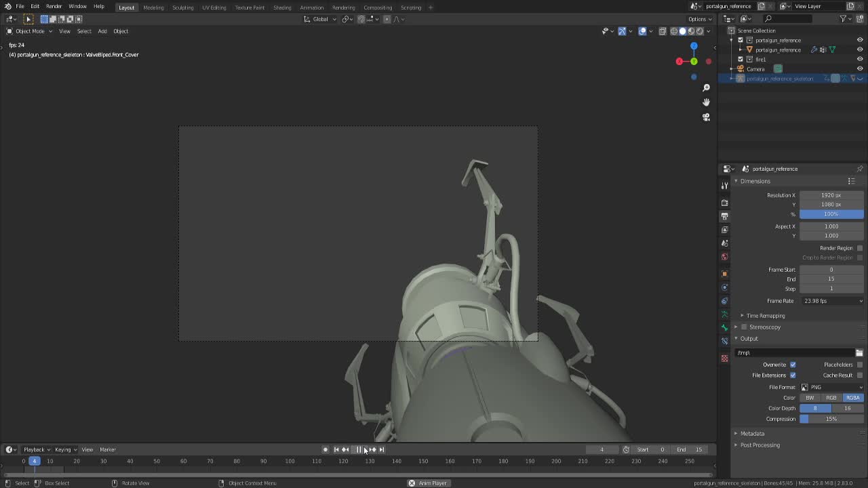The image size is (868, 488).
Task: Switch to wireframe viewport shading
Action: [x=674, y=31]
